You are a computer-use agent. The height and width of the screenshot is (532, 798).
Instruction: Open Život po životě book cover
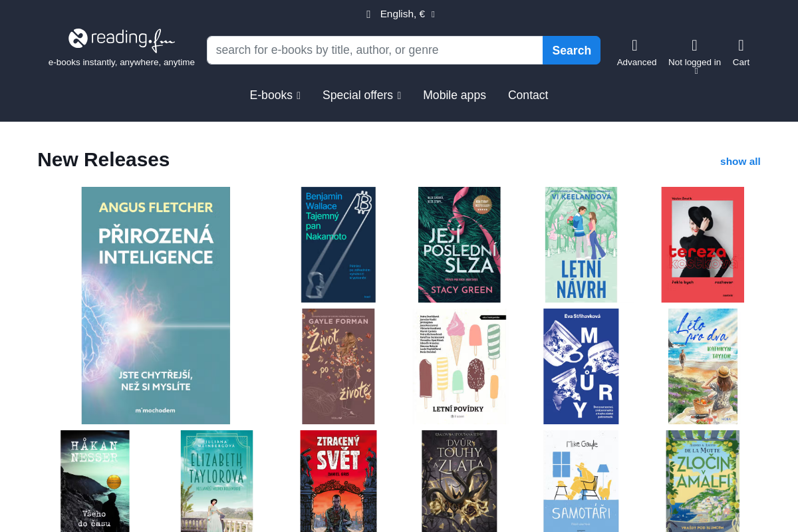pos(338,366)
